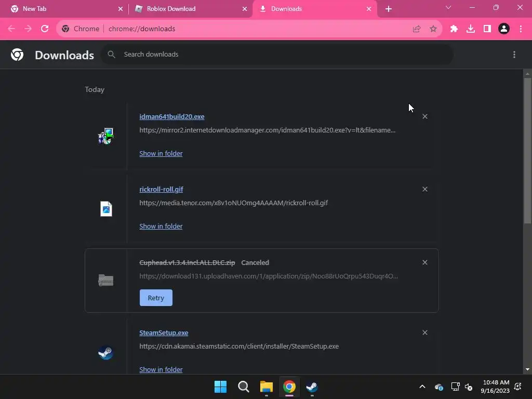Image resolution: width=532 pixels, height=399 pixels.
Task: Click the idman641build20.exe file icon
Action: coord(106,136)
